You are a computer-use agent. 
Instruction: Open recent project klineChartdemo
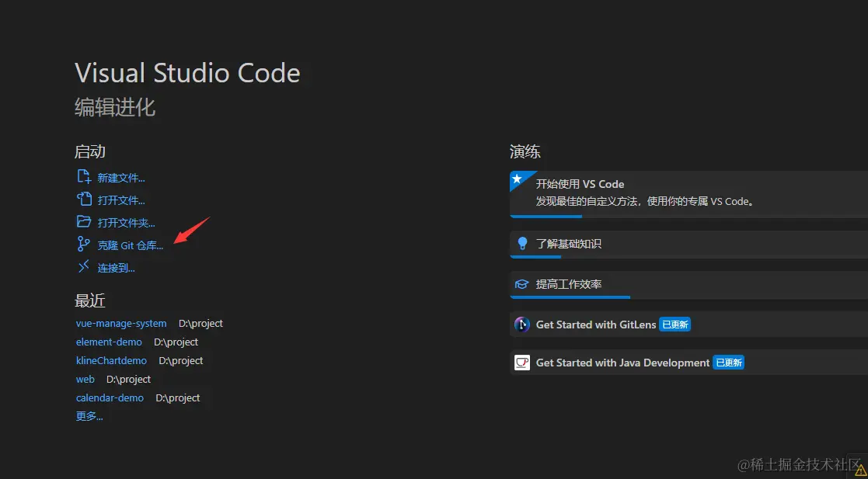coord(111,361)
